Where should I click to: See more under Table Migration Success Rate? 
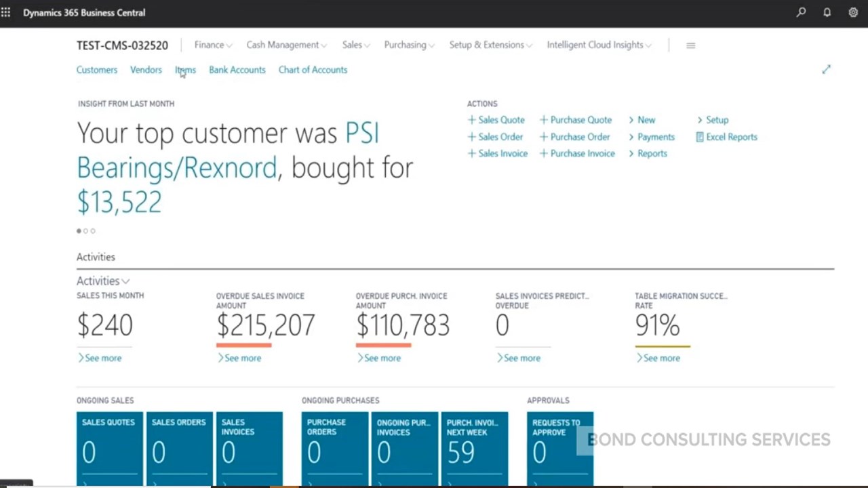(658, 358)
